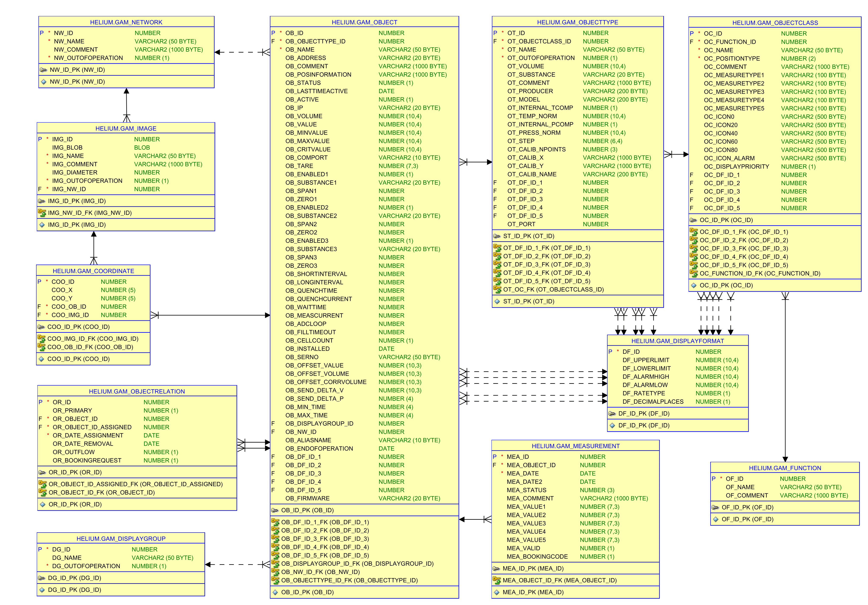
Task: Click the OT_CALIB_NPOINTS column entry
Action: tap(536, 149)
